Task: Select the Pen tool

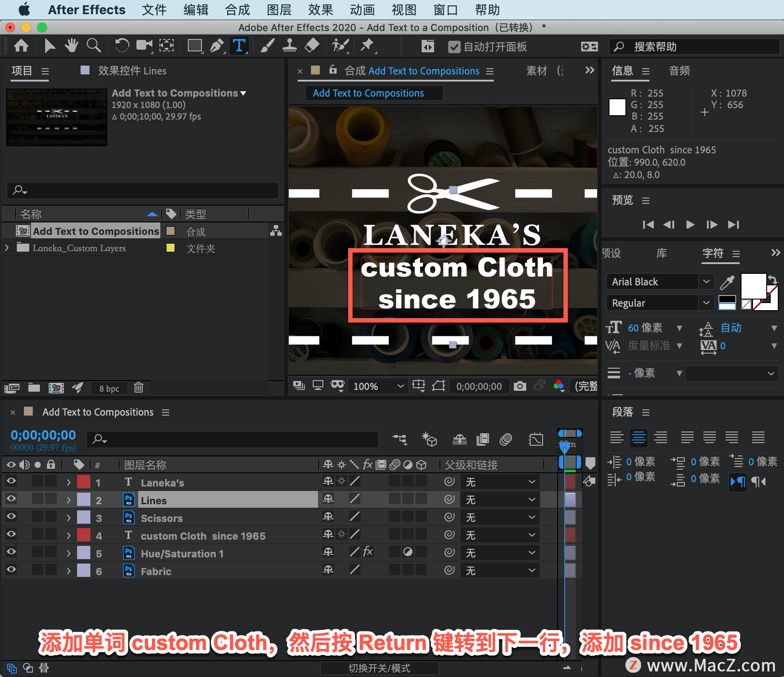Action: tap(217, 46)
